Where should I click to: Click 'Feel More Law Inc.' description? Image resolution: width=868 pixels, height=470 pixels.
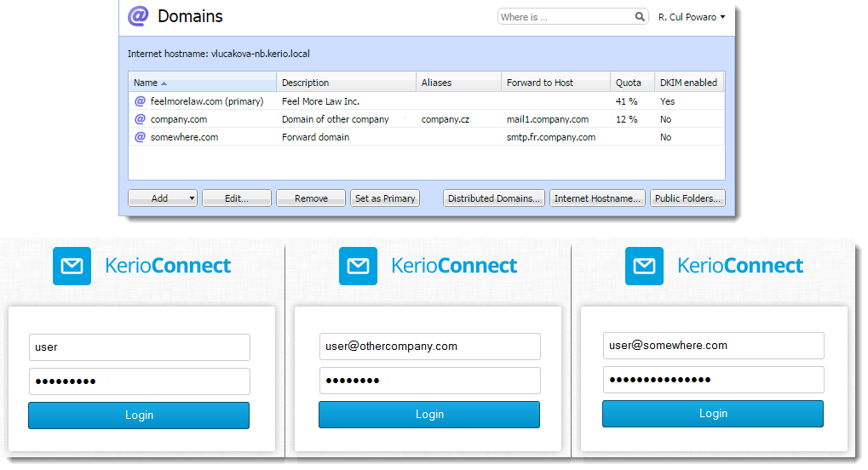(x=320, y=101)
